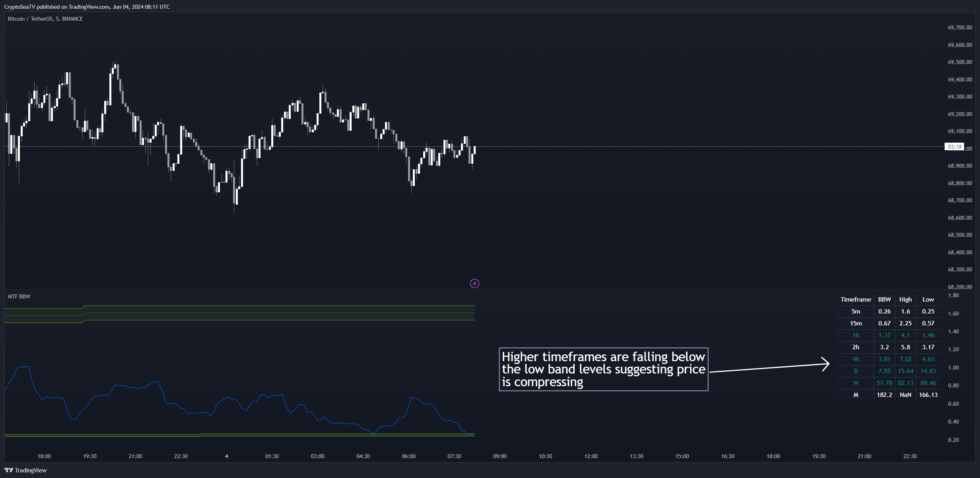The image size is (980, 478).
Task: Click the Timeframe column header
Action: pyautogui.click(x=856, y=300)
